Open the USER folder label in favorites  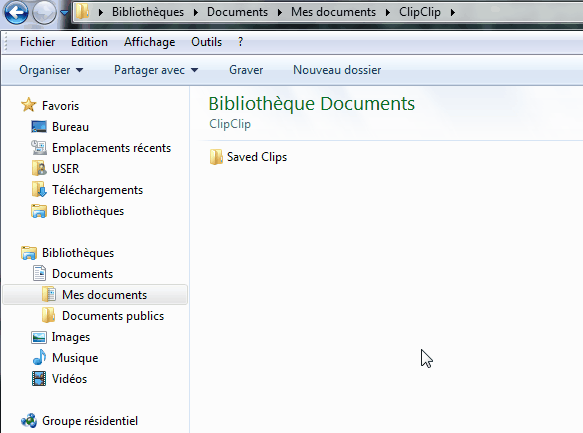65,169
